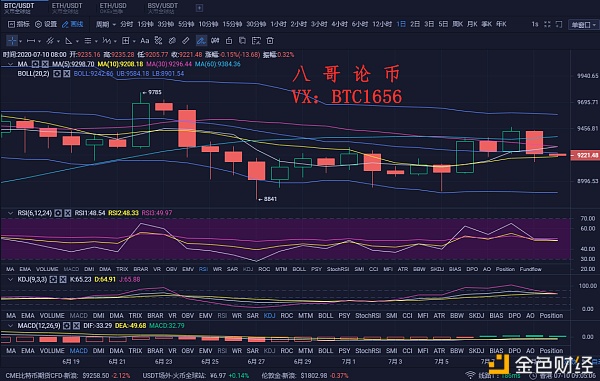Collapse the KDJ panel chevron
600x381 pixels.
tap(10, 280)
